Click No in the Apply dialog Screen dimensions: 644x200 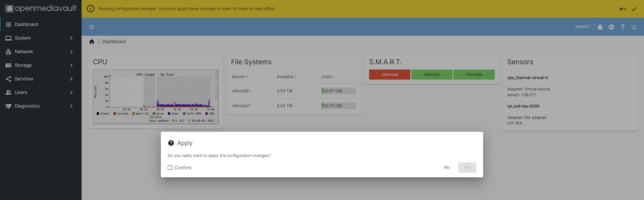447,168
